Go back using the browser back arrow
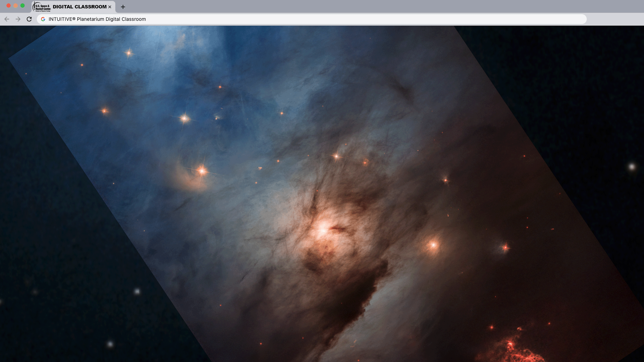644x362 pixels. pyautogui.click(x=7, y=19)
